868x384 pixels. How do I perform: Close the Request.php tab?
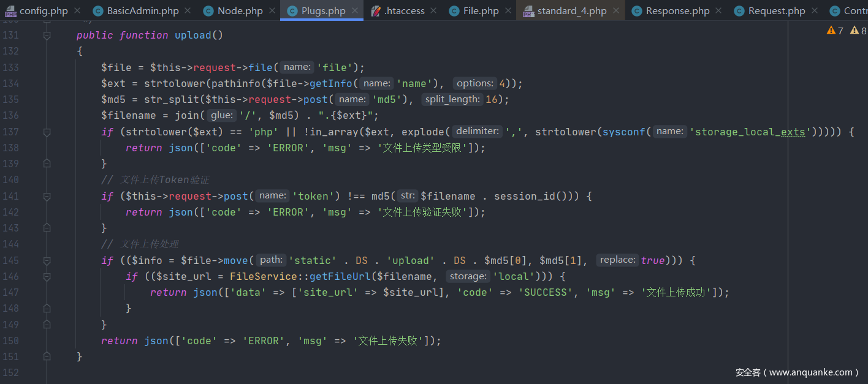click(x=814, y=11)
